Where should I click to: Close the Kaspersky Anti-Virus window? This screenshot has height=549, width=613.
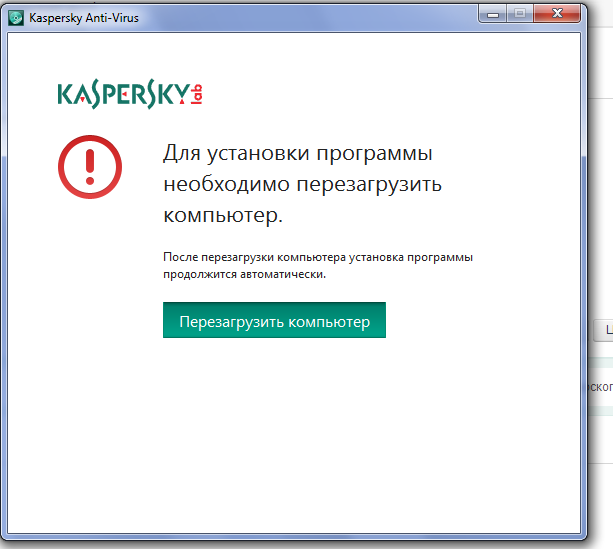[557, 14]
